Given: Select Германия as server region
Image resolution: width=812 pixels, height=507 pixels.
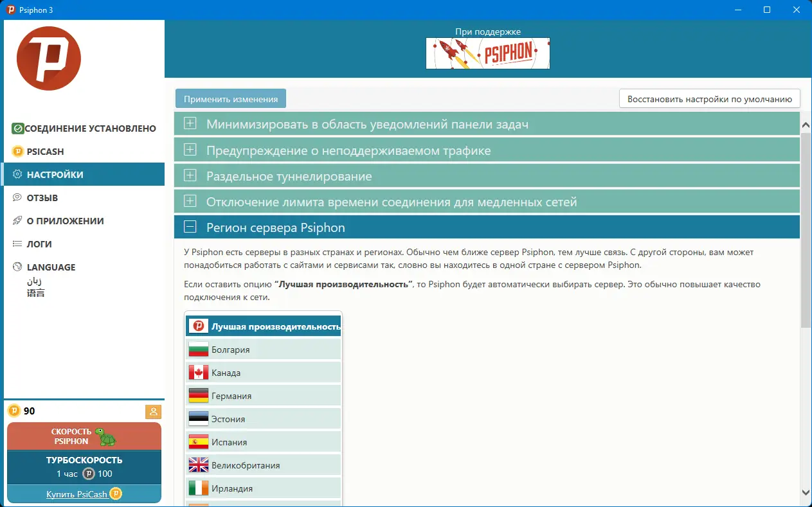Looking at the screenshot, I should point(264,396).
